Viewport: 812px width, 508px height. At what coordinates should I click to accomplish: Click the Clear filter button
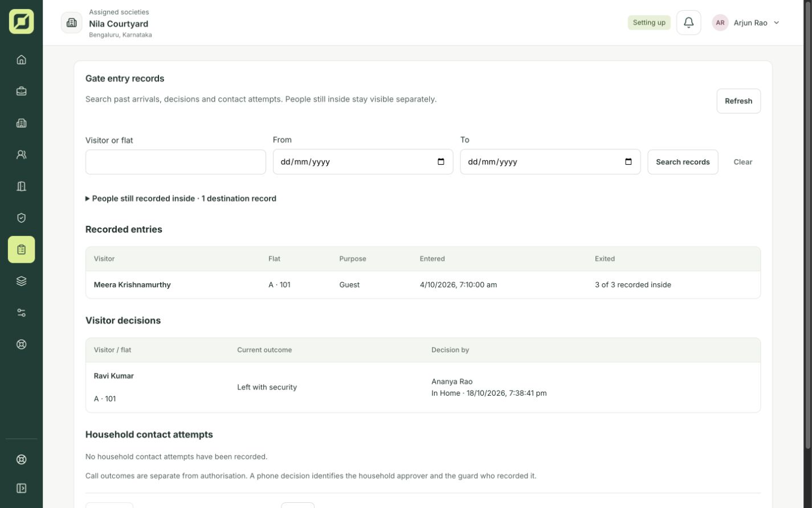(742, 162)
